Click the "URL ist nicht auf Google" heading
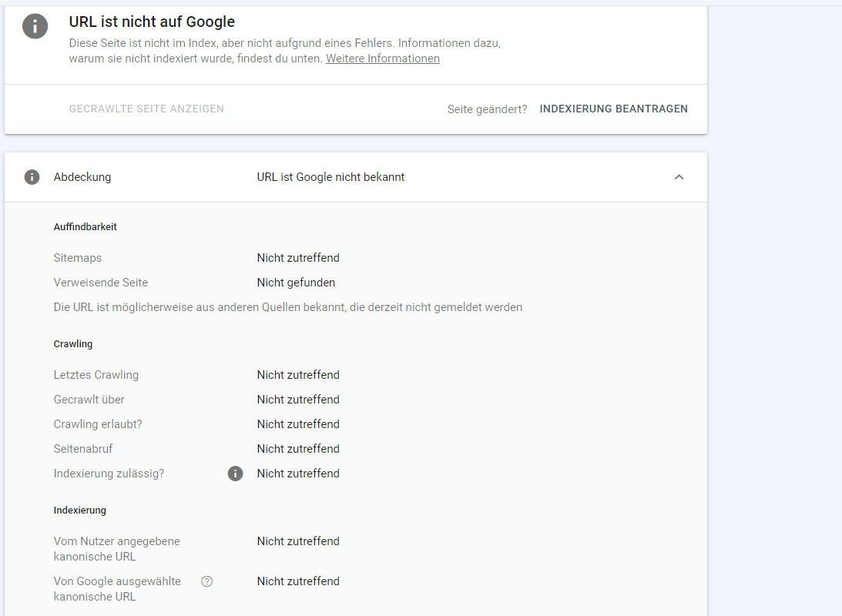Image resolution: width=842 pixels, height=616 pixels. point(152,22)
